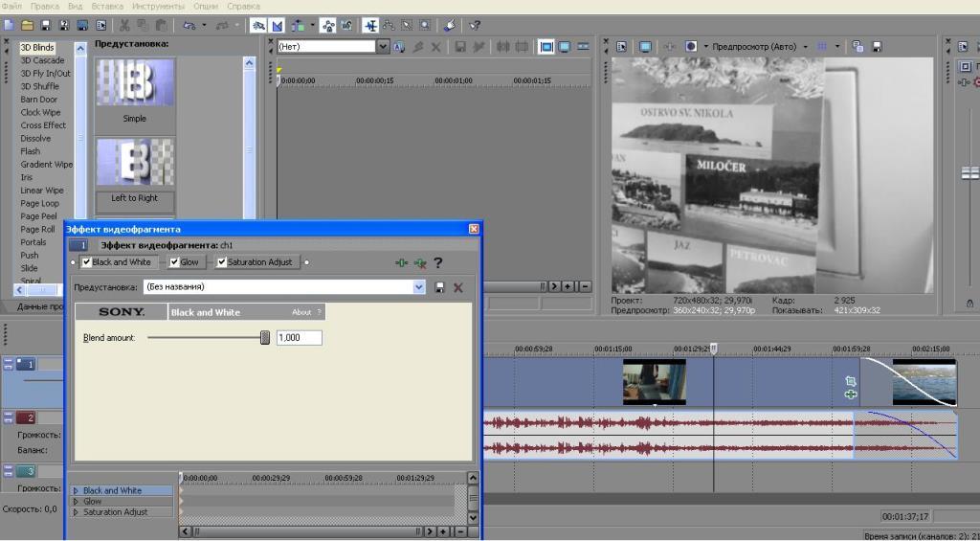Click the Blend amount slider handle
The width and height of the screenshot is (980, 541).
[x=265, y=337]
